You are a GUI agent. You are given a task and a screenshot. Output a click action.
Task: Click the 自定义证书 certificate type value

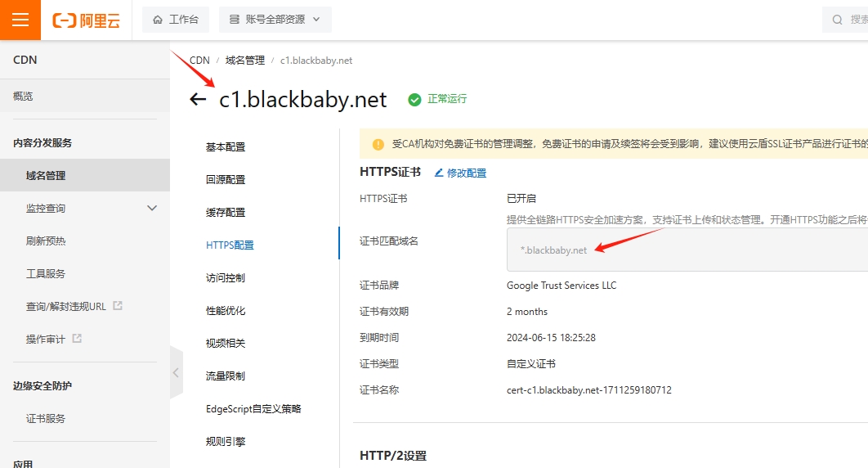pyautogui.click(x=531, y=364)
